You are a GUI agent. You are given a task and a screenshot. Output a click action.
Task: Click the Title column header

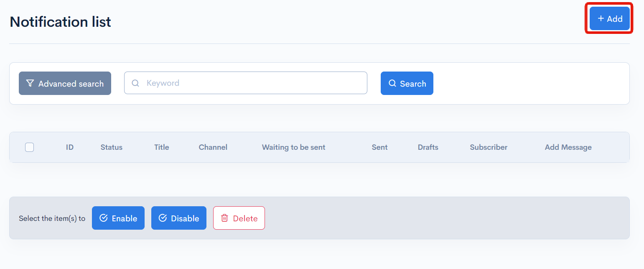pos(161,147)
